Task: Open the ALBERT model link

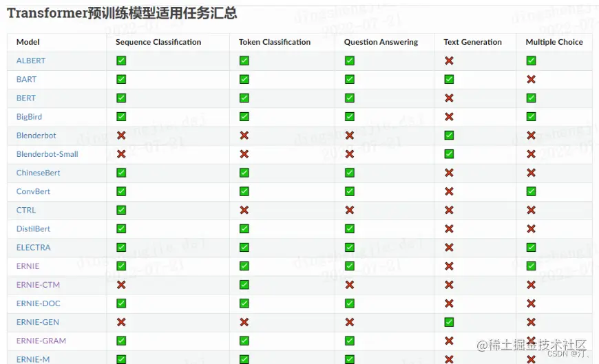Action: point(31,61)
